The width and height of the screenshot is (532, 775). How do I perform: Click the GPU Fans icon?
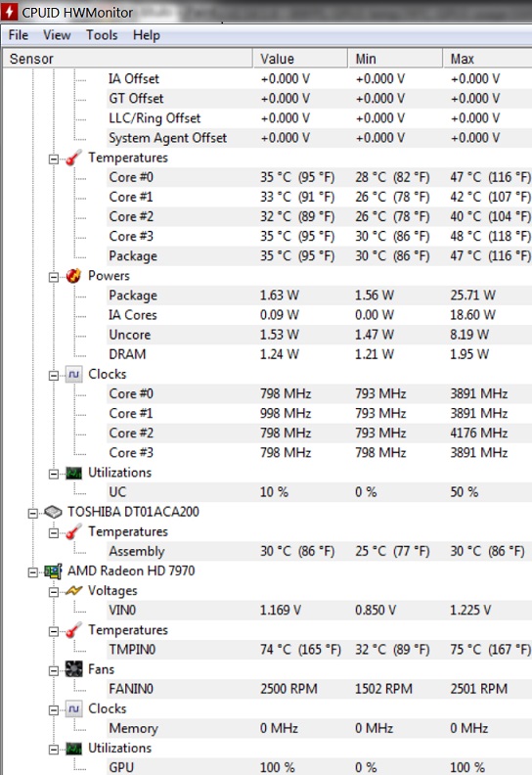[73, 669]
